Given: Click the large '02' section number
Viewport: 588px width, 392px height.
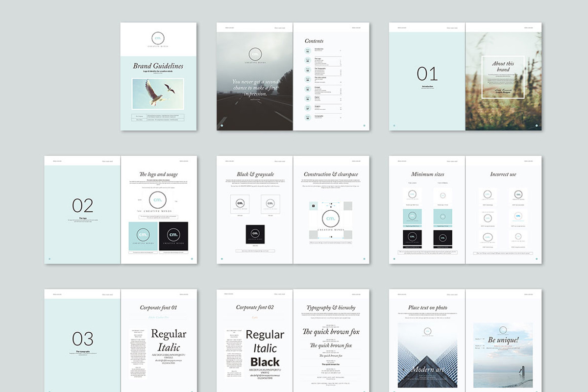Looking at the screenshot, I should 82,205.
